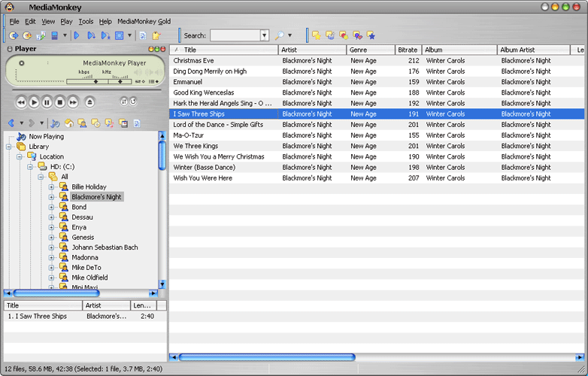Open the dropdown next to device sync icon
The image size is (588, 376).
coord(65,35)
